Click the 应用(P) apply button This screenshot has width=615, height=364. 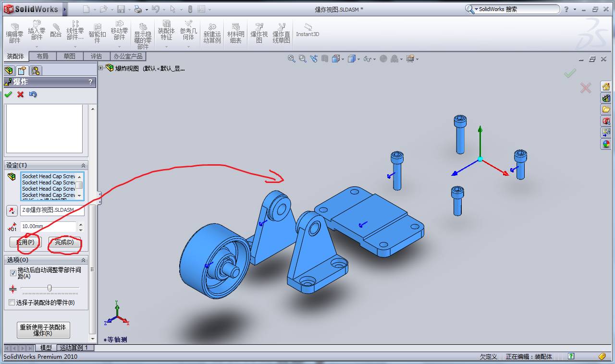[x=25, y=242]
